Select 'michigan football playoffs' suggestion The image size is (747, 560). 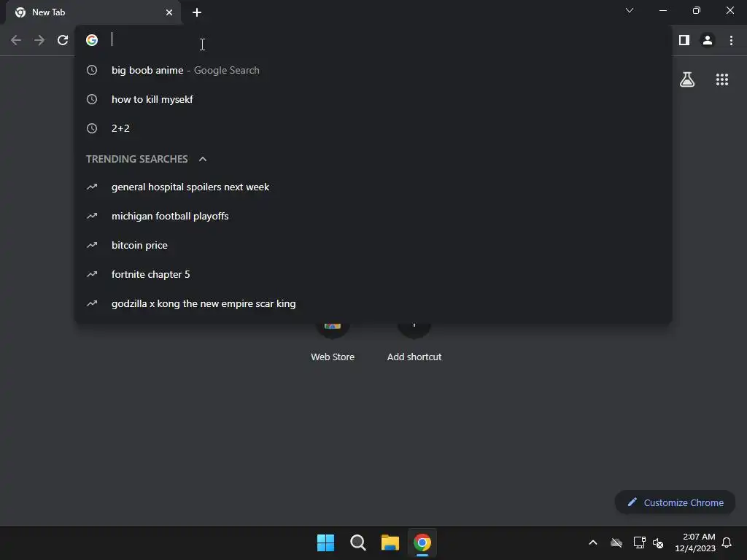click(x=373, y=216)
